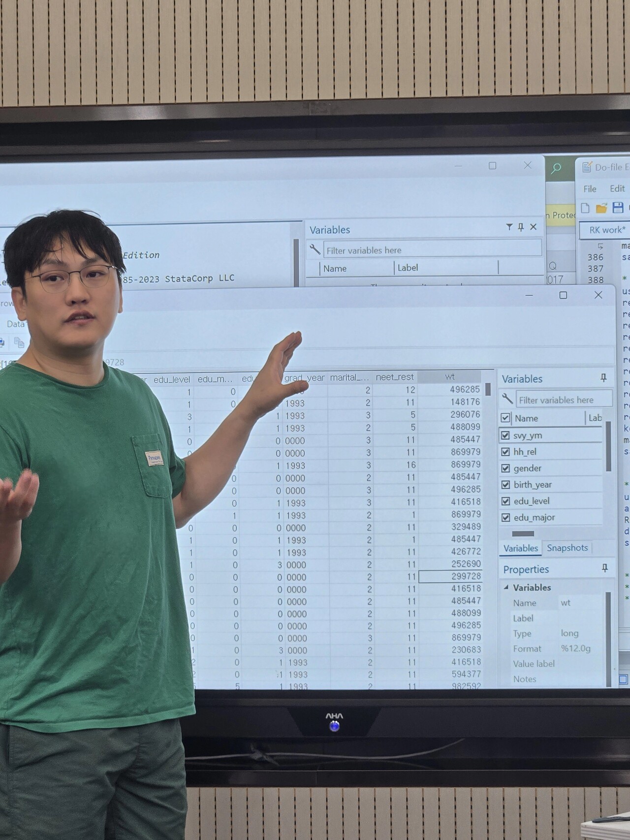Toggle the gender variable checkbox
Image resolution: width=630 pixels, height=840 pixels.
coord(505,468)
